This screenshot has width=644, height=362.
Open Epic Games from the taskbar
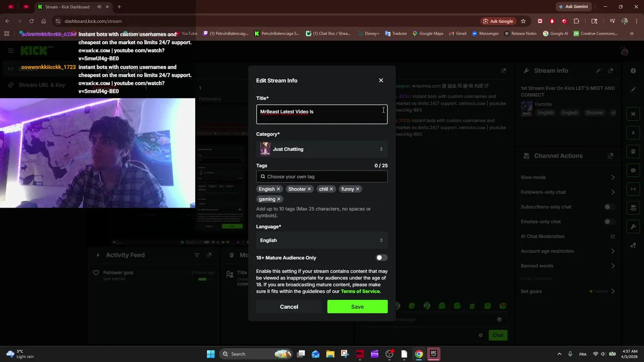[x=434, y=354]
